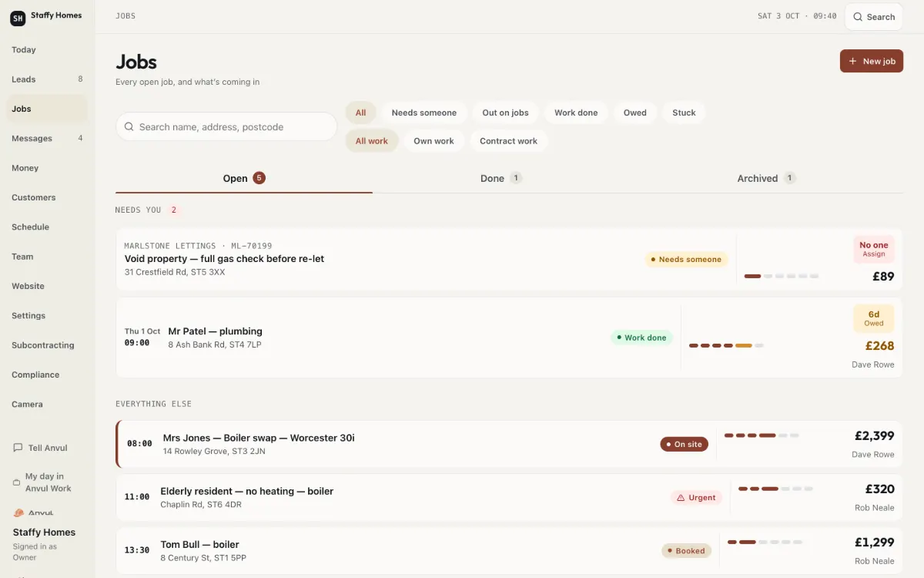Screen dimensions: 924x578
Task: Open Mr Patel — plumbing job
Action: (509, 338)
